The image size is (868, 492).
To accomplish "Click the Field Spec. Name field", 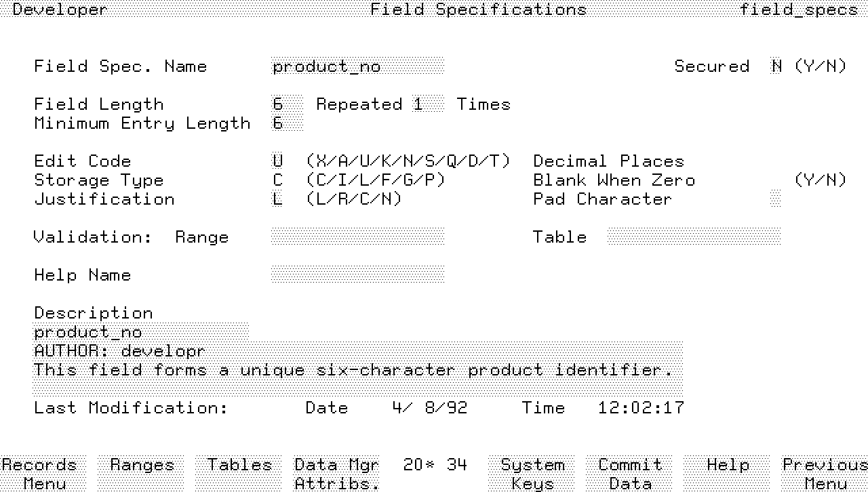I will tap(357, 66).
